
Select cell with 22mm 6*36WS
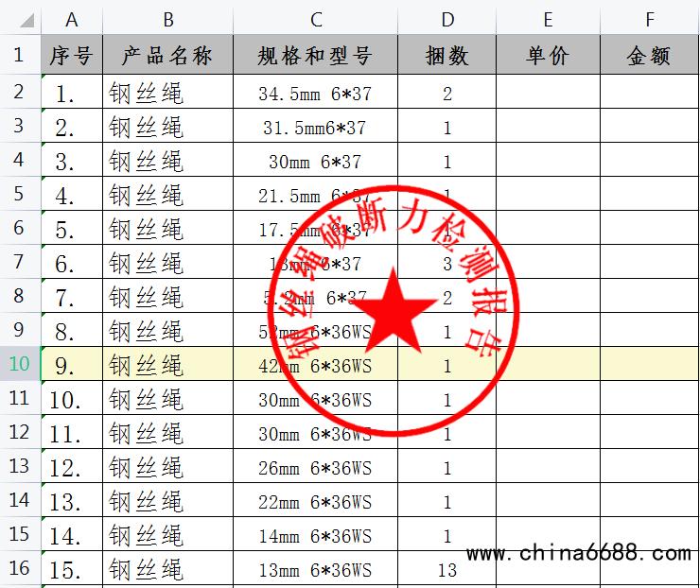point(316,500)
